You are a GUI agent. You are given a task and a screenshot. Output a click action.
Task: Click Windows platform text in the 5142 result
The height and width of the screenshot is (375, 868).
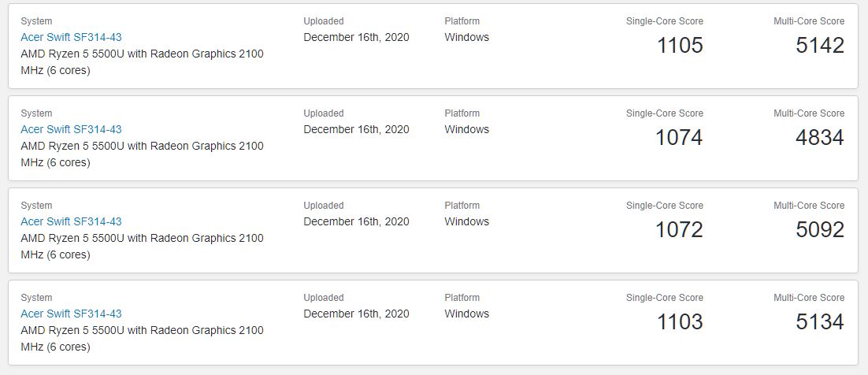point(466,37)
